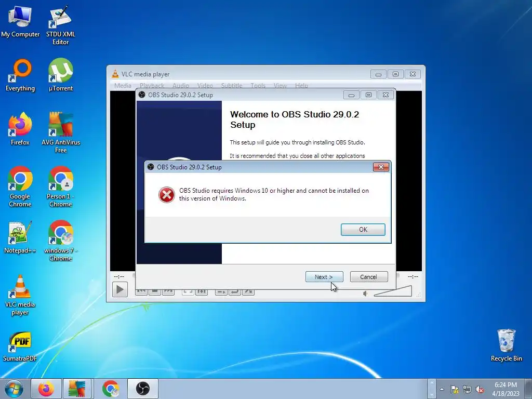
Task: Click Cancel in OBS Studio Setup wizard
Action: click(x=368, y=277)
